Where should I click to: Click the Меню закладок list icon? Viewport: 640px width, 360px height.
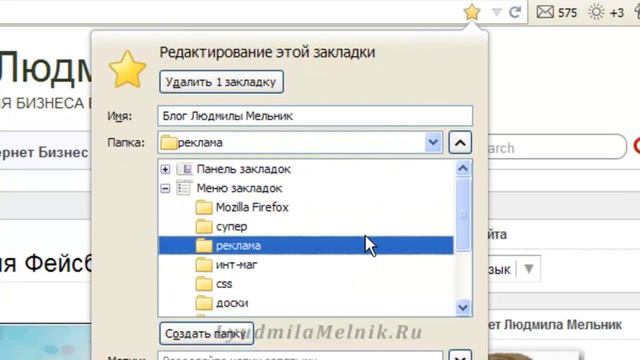[x=184, y=188]
